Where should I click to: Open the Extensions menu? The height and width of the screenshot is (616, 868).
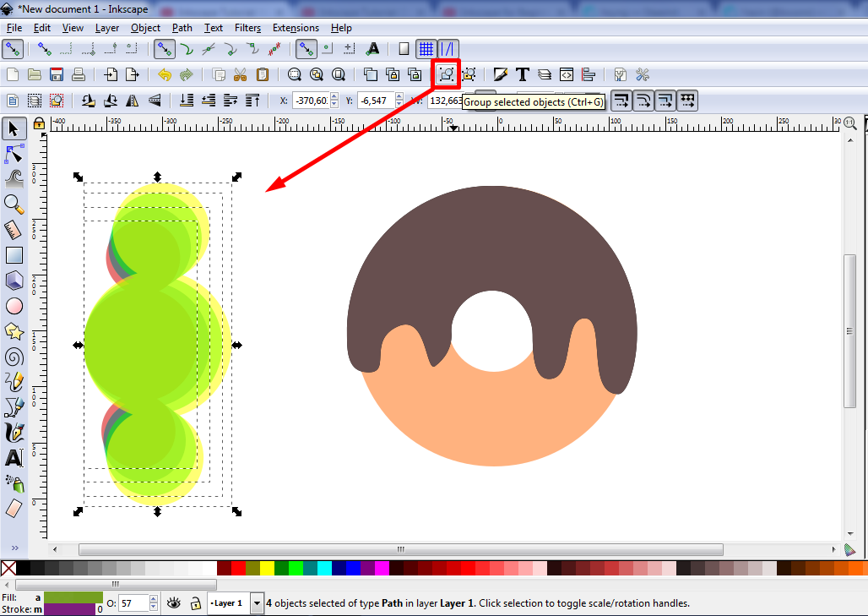(296, 28)
